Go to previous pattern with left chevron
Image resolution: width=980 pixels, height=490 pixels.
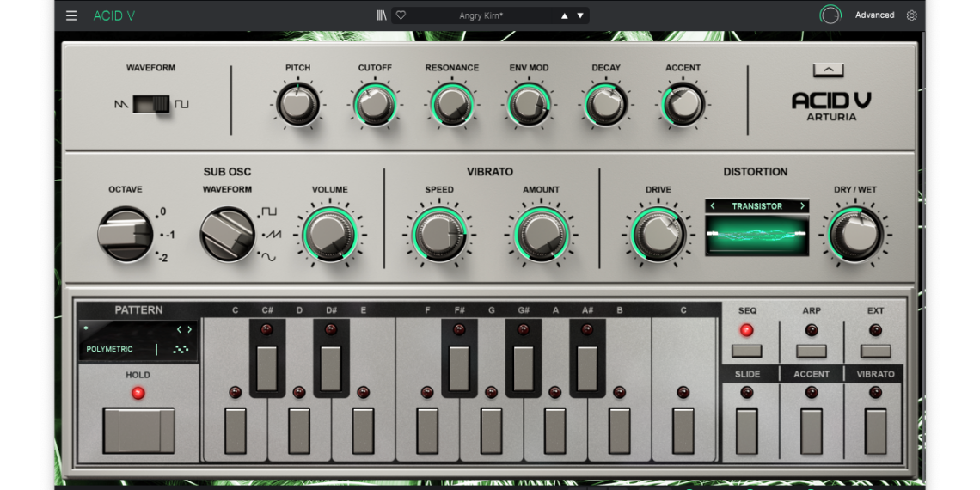[x=179, y=329]
